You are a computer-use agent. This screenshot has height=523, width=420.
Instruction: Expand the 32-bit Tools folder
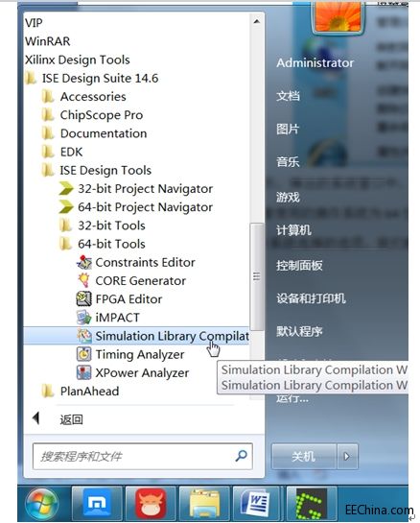pos(103,226)
